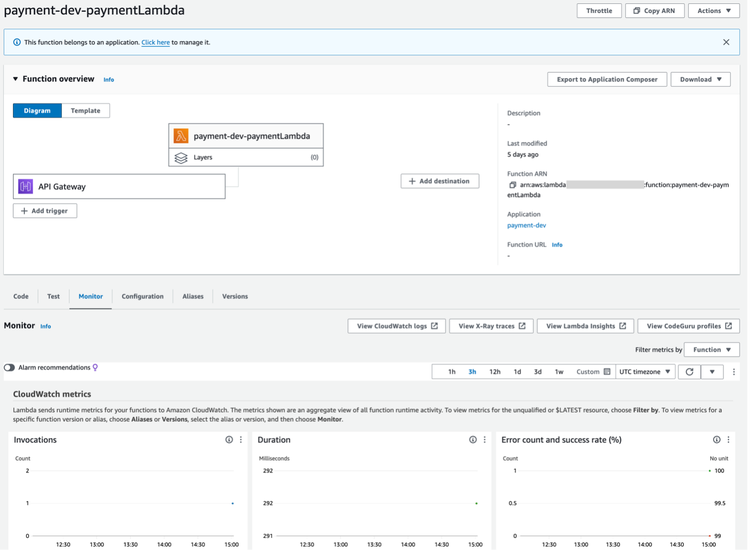Click the Throttle button
This screenshot has width=750, height=551.
[599, 11]
